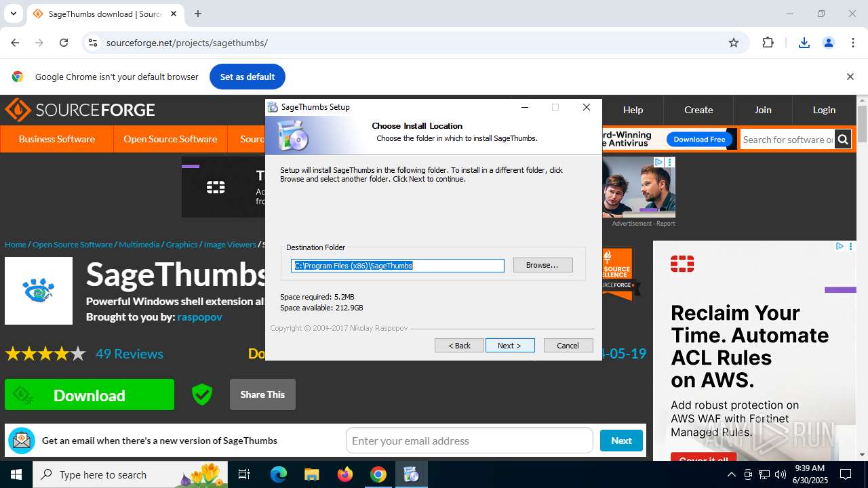Click the address bar URL
The height and width of the screenshot is (488, 868).
187,43
